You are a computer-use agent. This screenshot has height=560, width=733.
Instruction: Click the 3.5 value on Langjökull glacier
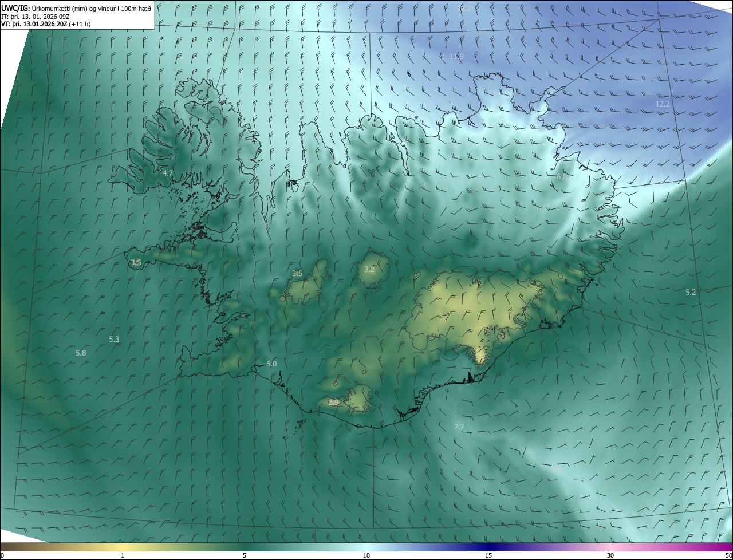click(297, 274)
